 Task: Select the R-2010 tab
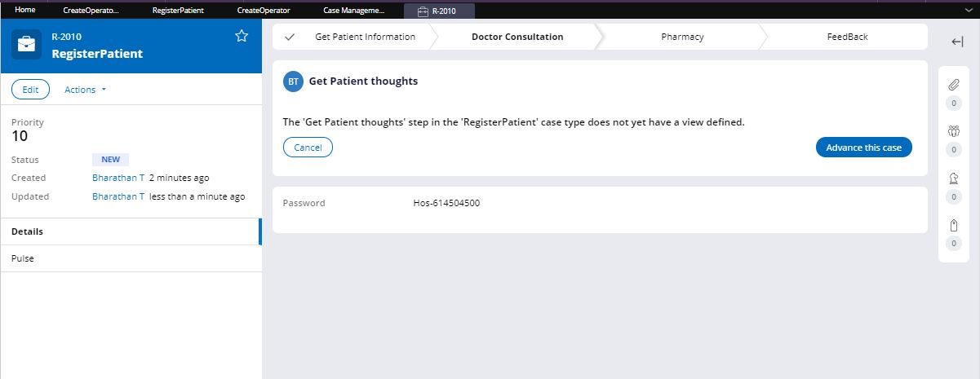tap(439, 11)
